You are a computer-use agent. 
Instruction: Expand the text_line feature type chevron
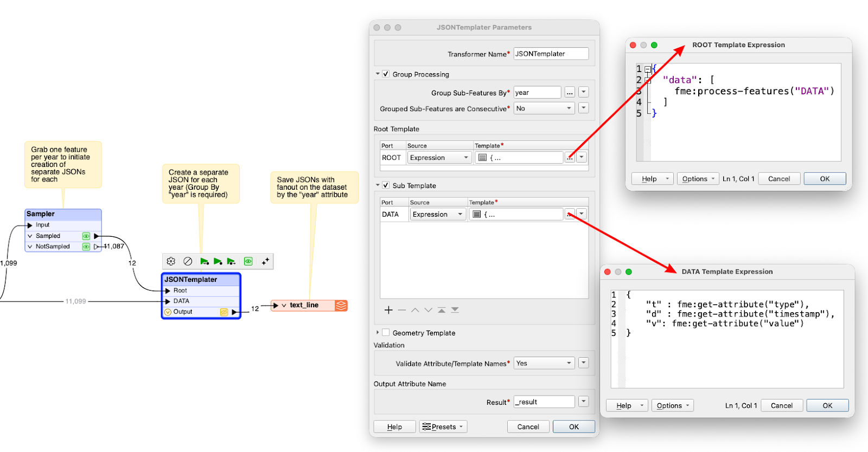[x=284, y=305]
